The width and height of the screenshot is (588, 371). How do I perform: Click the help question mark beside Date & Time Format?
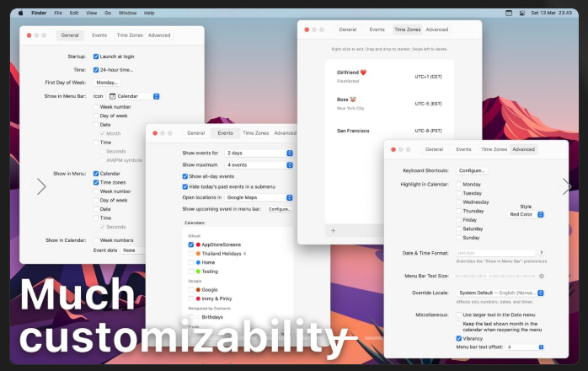click(542, 253)
